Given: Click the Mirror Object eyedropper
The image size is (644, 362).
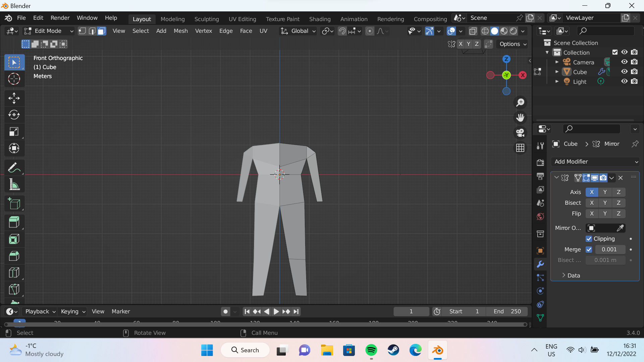Looking at the screenshot, I should coord(620,228).
